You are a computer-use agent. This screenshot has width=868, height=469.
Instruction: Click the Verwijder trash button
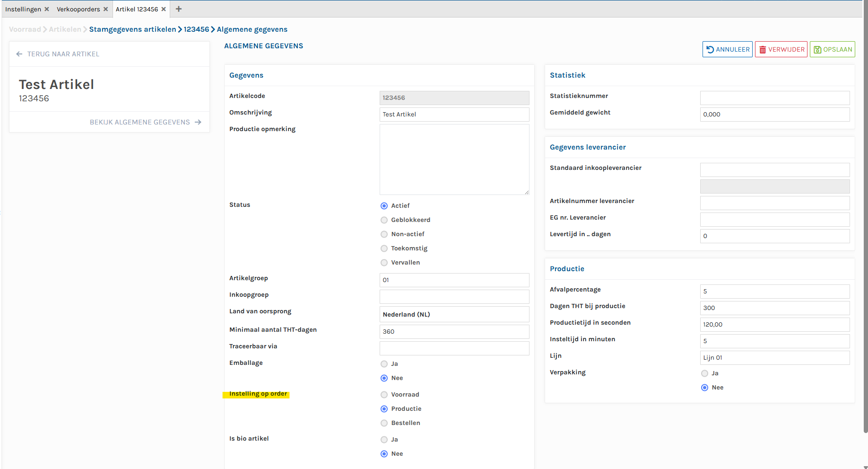[x=781, y=50]
